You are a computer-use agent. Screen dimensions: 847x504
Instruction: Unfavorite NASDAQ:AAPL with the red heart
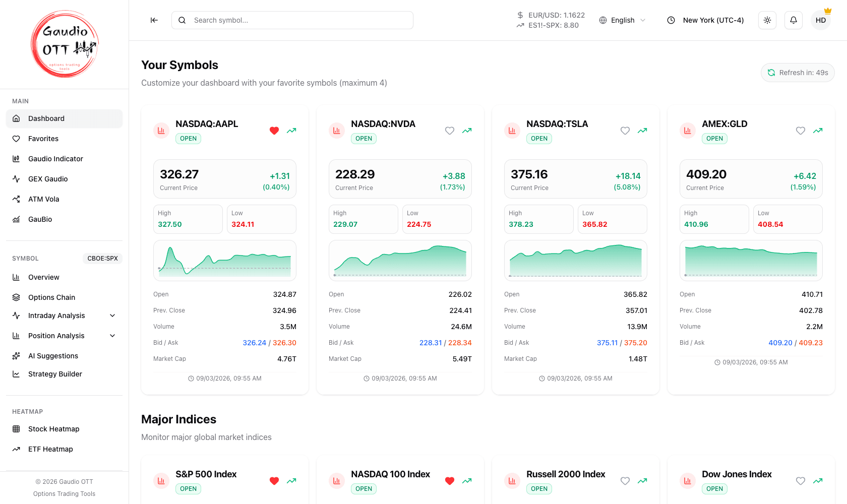tap(274, 131)
